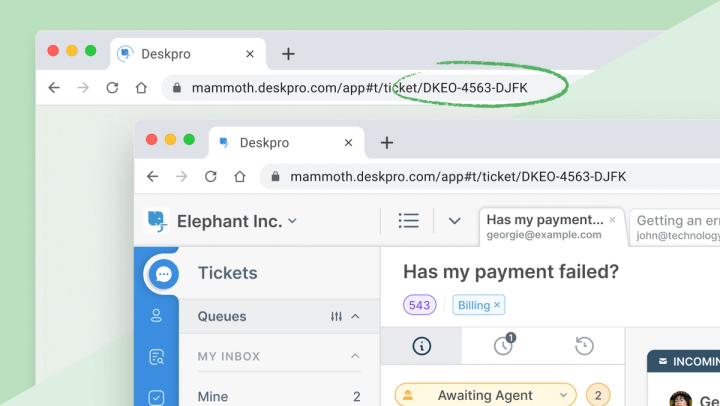
Task: Switch to the 'Has my payment...' ticket tab
Action: pyautogui.click(x=545, y=226)
